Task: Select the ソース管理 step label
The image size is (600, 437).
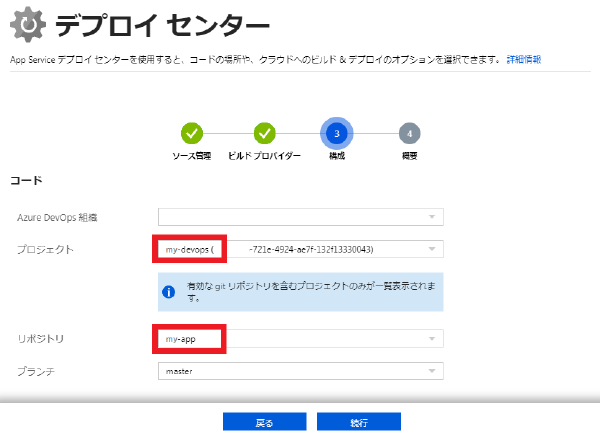Action: coord(192,156)
